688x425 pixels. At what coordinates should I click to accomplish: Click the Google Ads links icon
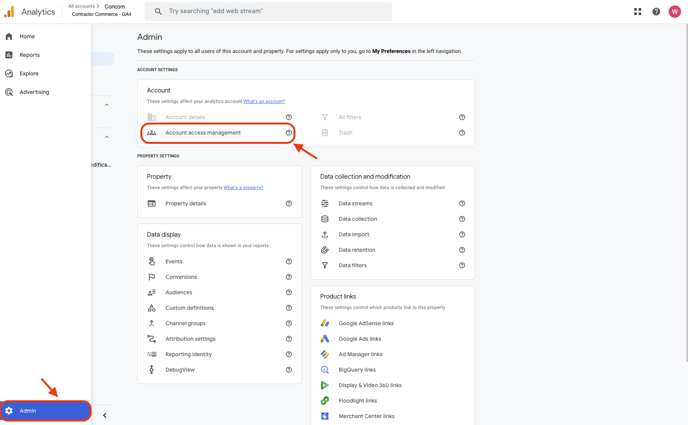click(325, 339)
